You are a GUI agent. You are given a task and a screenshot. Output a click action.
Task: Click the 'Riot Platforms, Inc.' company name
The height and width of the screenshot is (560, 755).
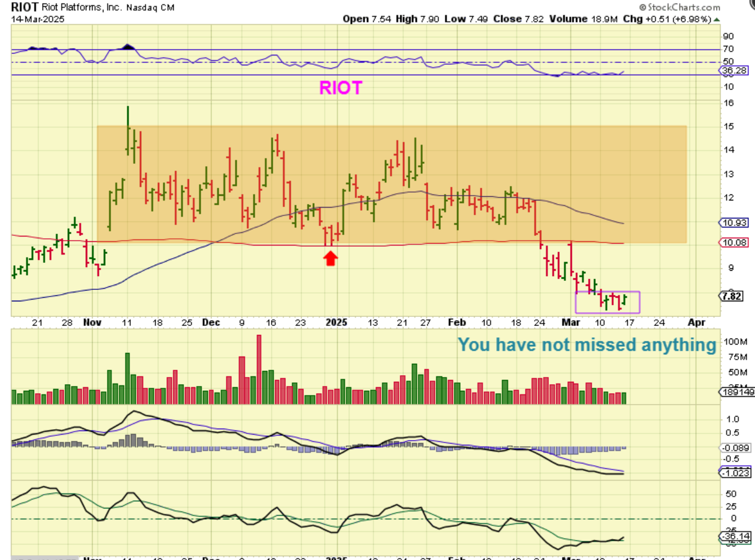[x=82, y=8]
